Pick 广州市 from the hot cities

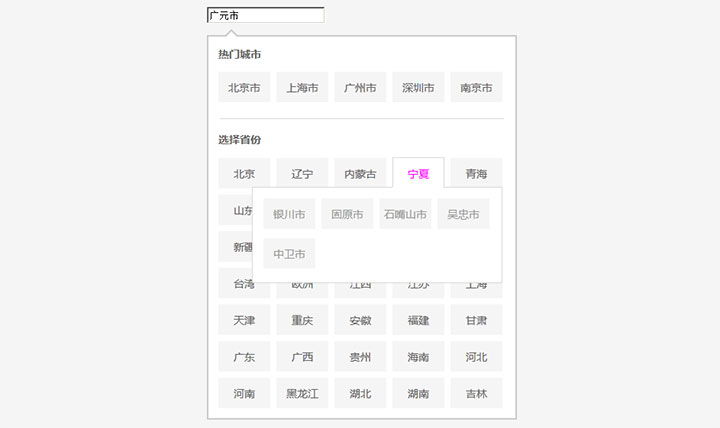point(360,88)
